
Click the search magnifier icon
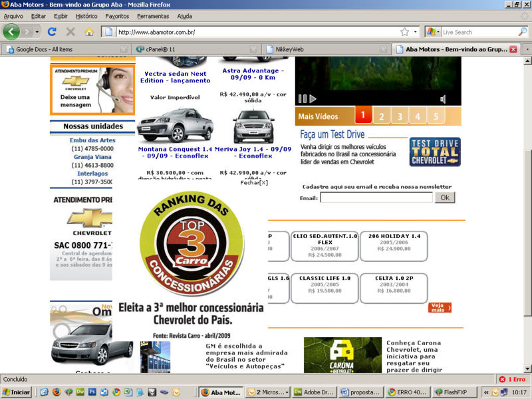(523, 32)
